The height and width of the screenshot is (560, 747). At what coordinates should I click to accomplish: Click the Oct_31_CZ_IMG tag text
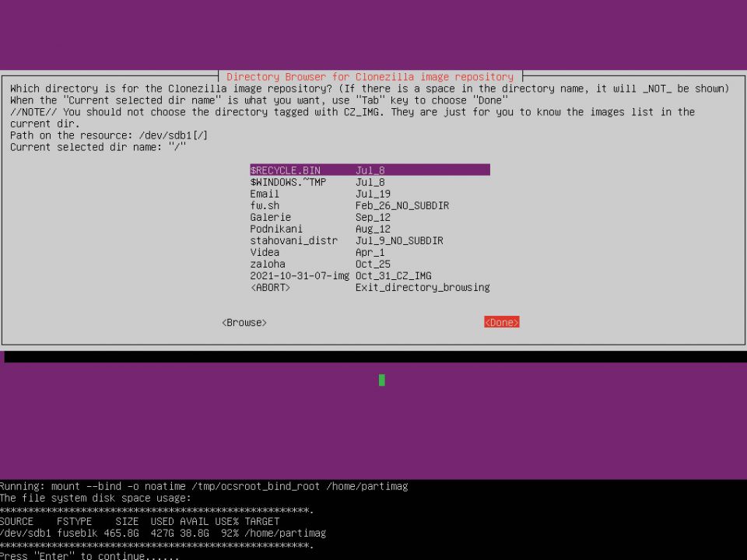pyautogui.click(x=394, y=275)
